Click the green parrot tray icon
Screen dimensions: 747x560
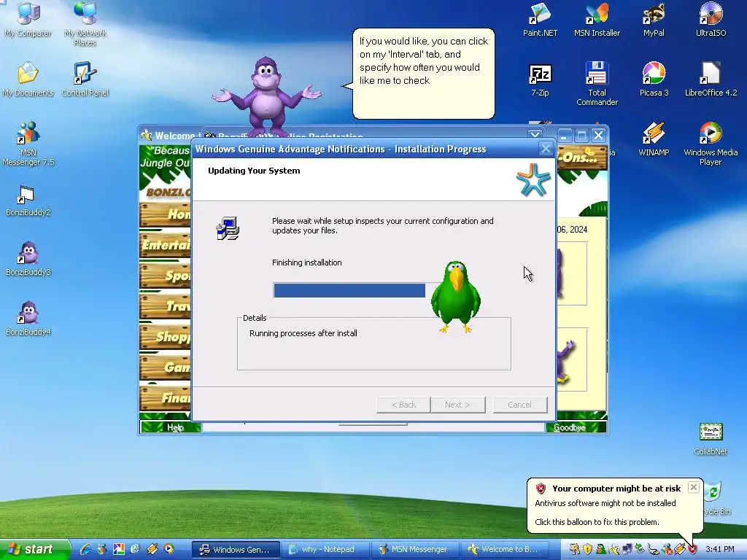click(x=601, y=549)
